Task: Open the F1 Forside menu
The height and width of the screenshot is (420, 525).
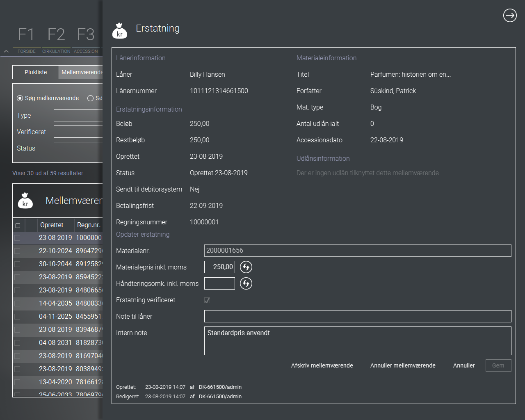Action: (x=26, y=39)
